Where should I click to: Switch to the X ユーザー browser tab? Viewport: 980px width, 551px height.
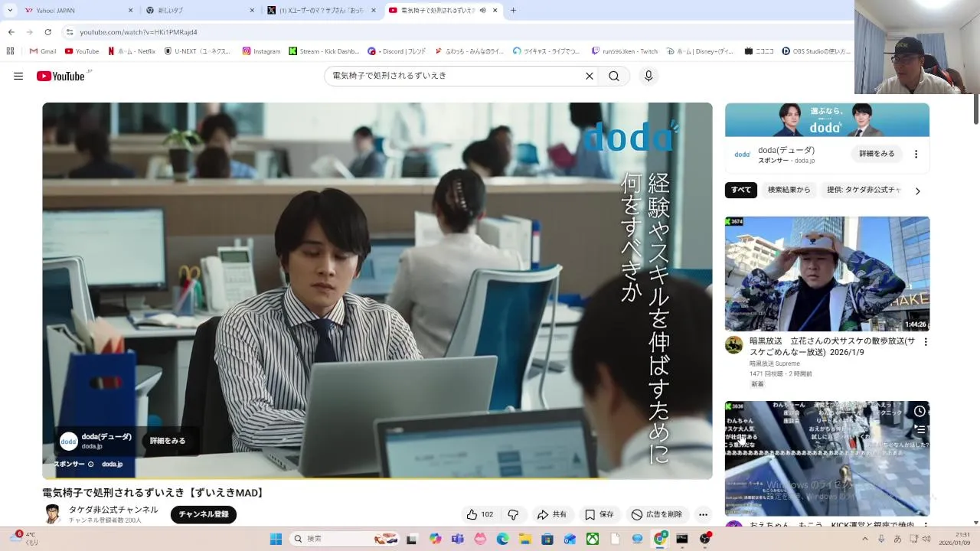(x=322, y=11)
